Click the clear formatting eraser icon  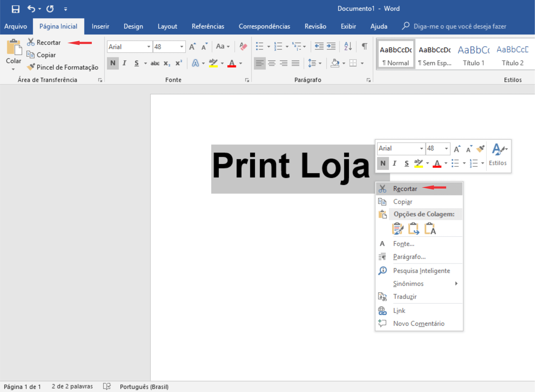(243, 46)
